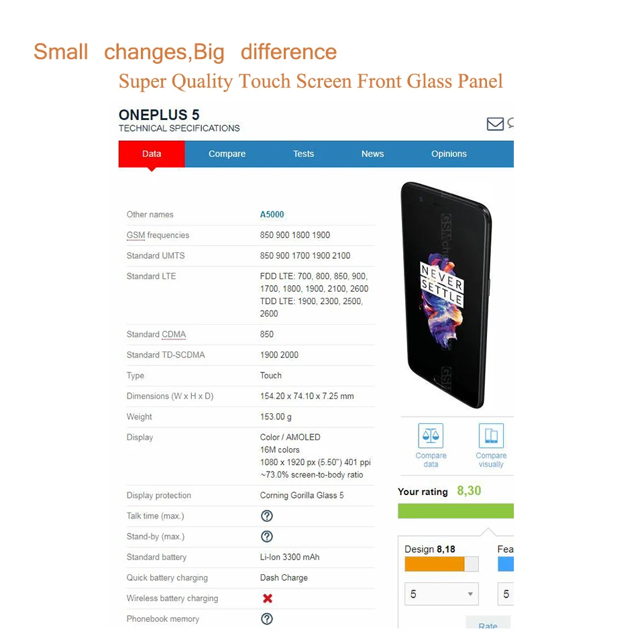Click the Compare visually phones icon
Screen dimensions: 644x644
[x=491, y=435]
